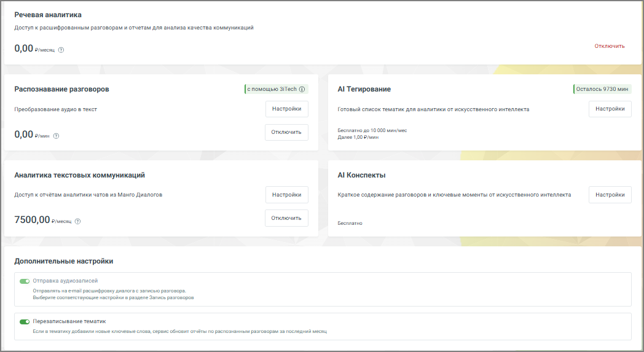Click the AI Конспекты card title
Screen dimensions: 644x352
point(361,175)
